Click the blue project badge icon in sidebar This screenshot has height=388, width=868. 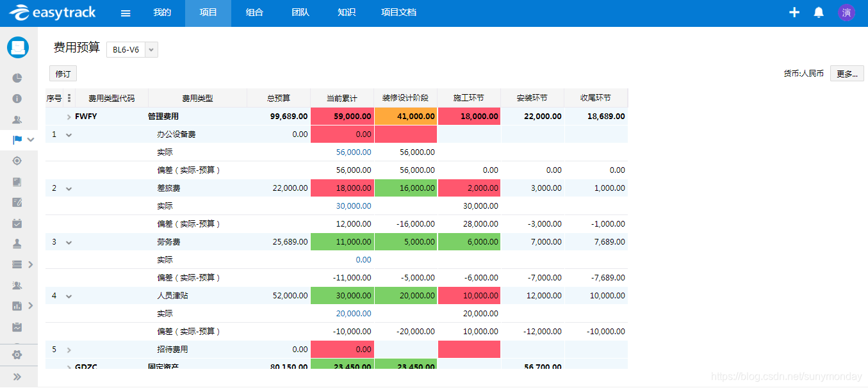coord(18,47)
